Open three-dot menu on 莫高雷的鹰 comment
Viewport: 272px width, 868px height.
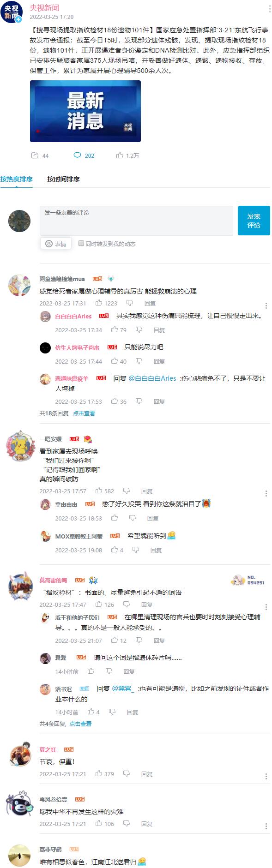pyautogui.click(x=266, y=607)
